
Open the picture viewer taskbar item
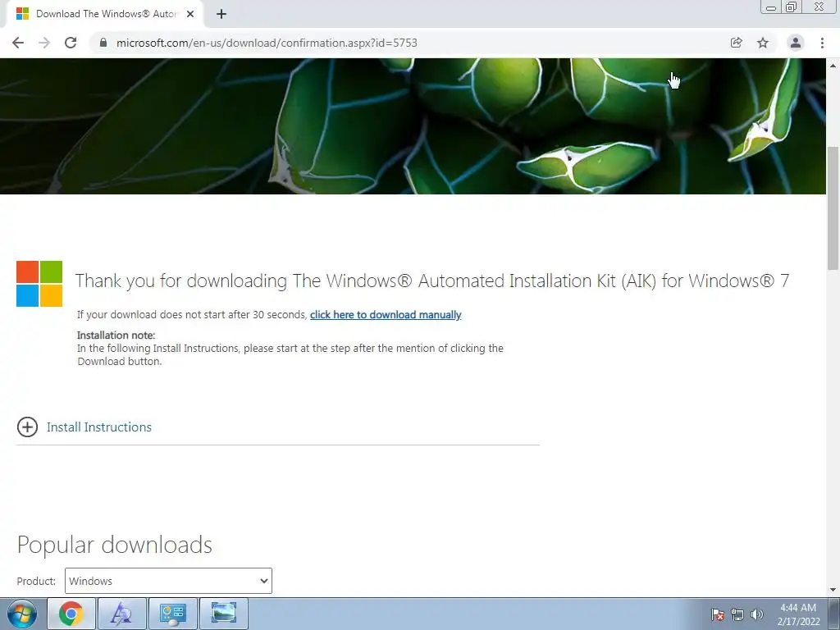point(223,614)
